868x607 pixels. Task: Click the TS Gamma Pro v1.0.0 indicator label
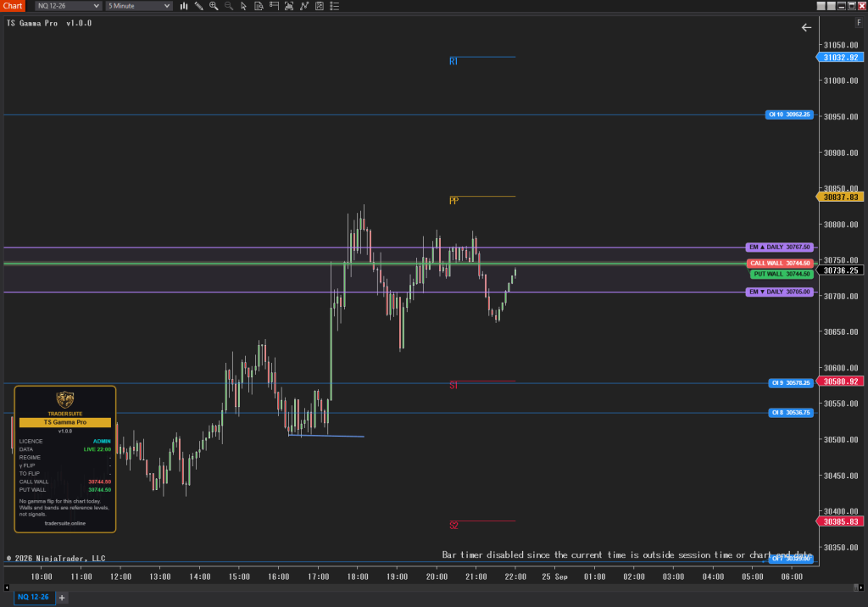(49, 23)
